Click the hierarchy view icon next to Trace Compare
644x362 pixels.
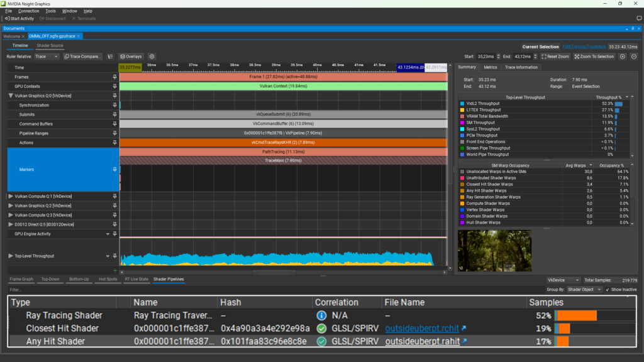110,57
